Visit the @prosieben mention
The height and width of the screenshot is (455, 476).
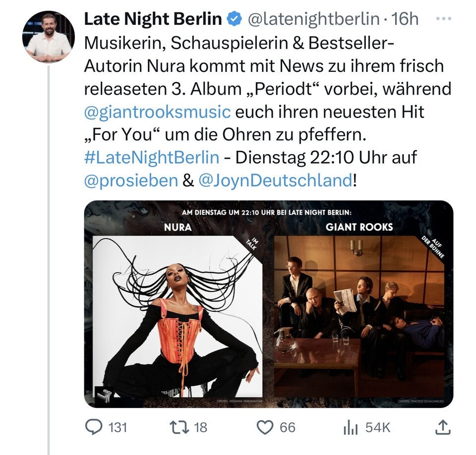(x=131, y=180)
